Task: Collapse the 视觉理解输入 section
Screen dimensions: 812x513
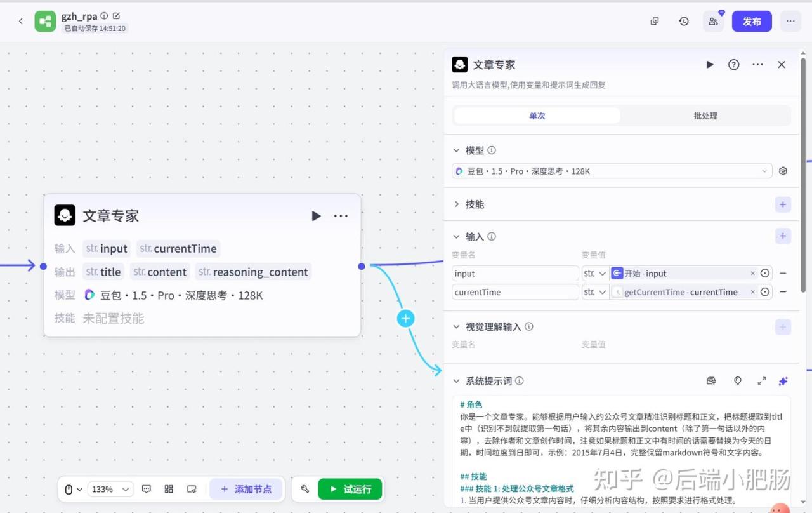Action: [x=456, y=327]
